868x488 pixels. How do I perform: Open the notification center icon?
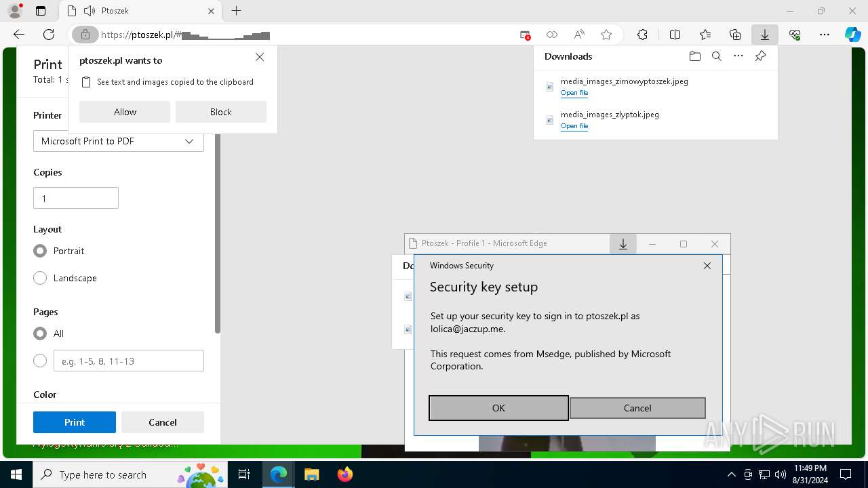tap(846, 474)
